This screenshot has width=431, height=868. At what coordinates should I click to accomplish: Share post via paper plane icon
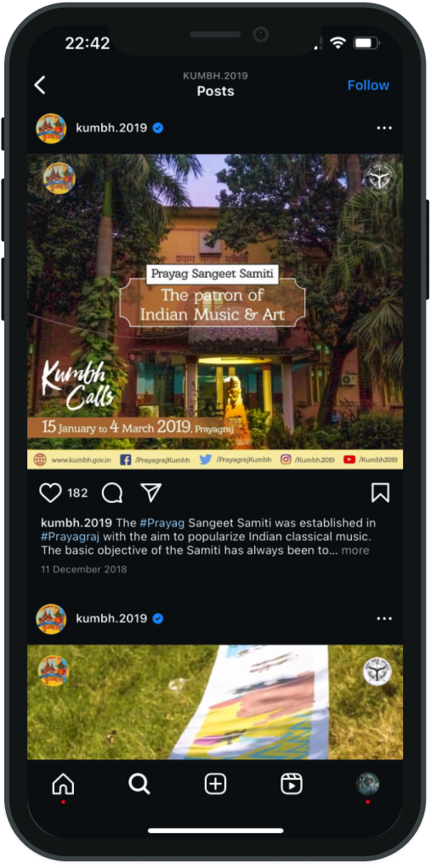point(150,493)
